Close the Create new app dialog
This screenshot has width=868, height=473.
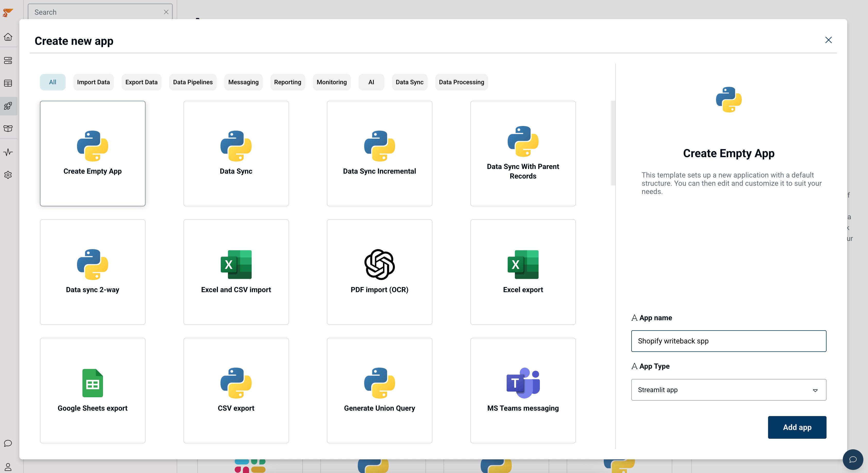[828, 40]
